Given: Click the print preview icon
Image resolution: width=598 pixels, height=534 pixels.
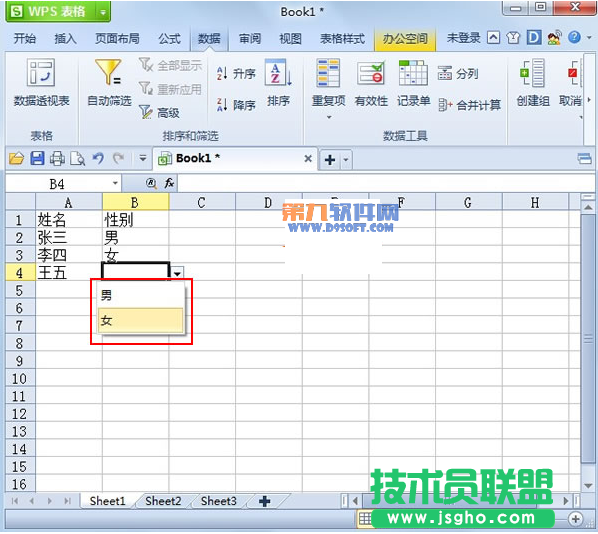Looking at the screenshot, I should click(x=78, y=158).
